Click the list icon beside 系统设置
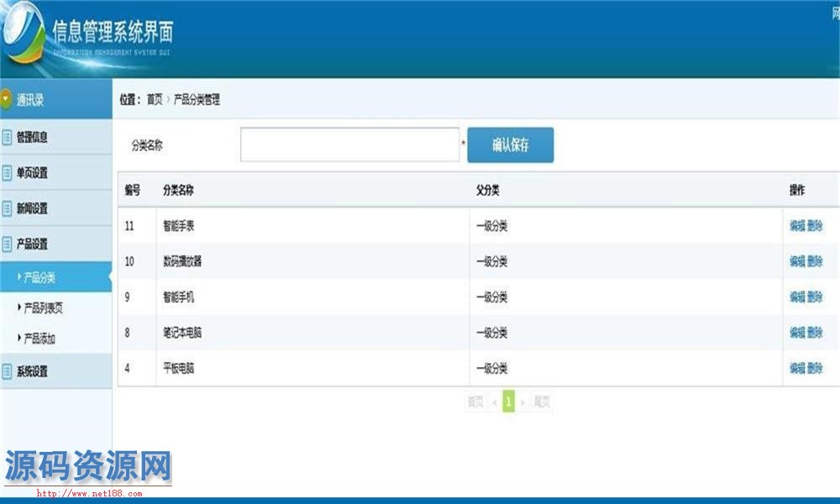This screenshot has width=840, height=504. pos(7,371)
